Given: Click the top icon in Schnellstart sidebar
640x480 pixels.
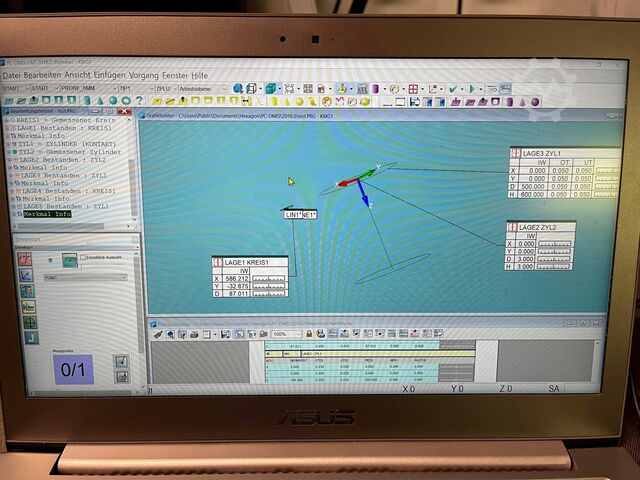Looking at the screenshot, I should tap(27, 259).
